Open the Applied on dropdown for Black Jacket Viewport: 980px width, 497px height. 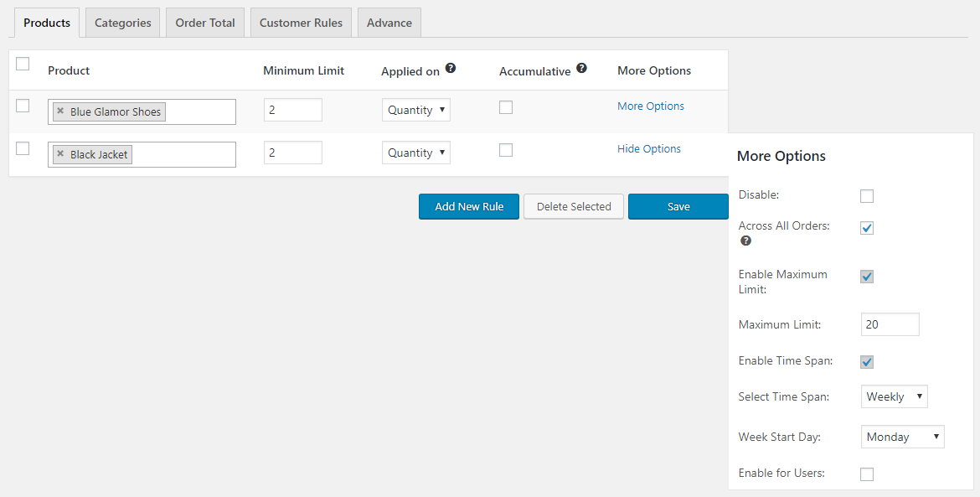tap(416, 153)
